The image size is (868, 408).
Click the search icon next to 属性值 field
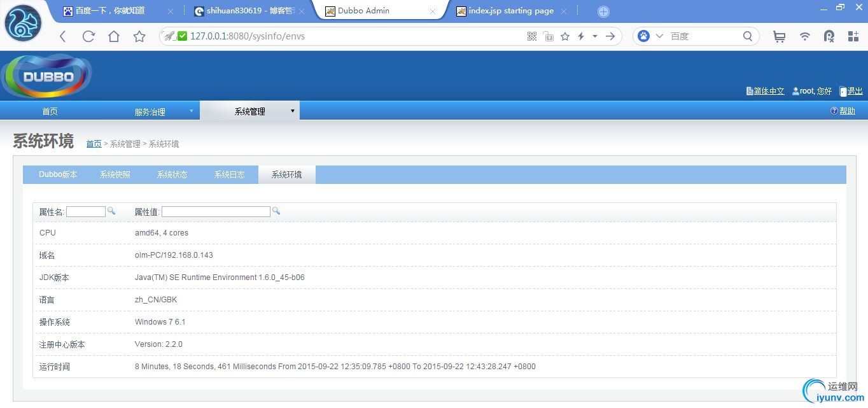point(276,211)
